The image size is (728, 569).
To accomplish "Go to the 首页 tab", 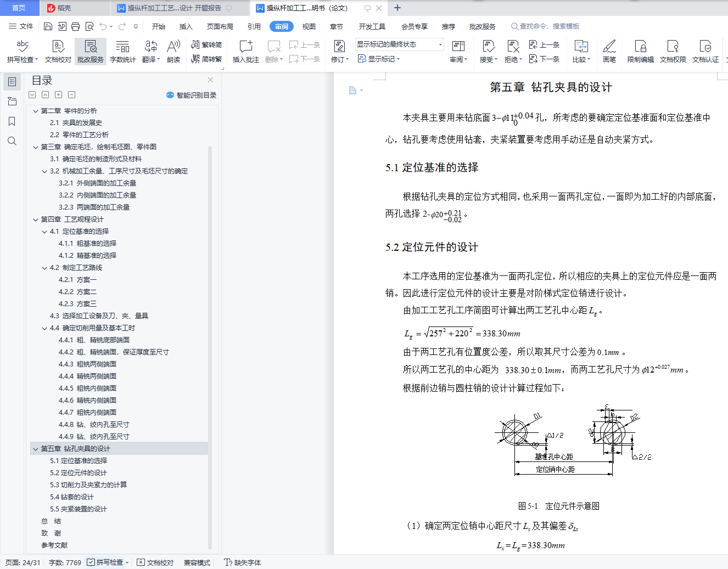I will click(x=19, y=8).
